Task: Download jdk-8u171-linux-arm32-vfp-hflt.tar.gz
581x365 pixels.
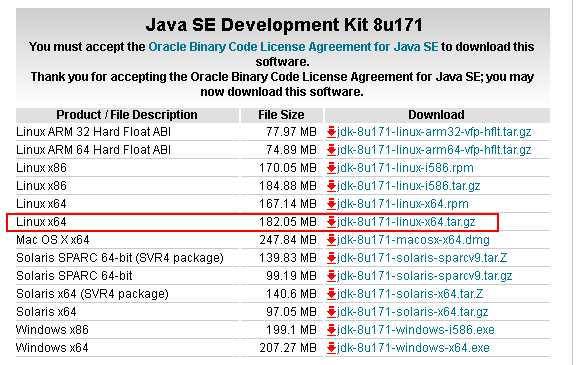Action: tap(434, 132)
